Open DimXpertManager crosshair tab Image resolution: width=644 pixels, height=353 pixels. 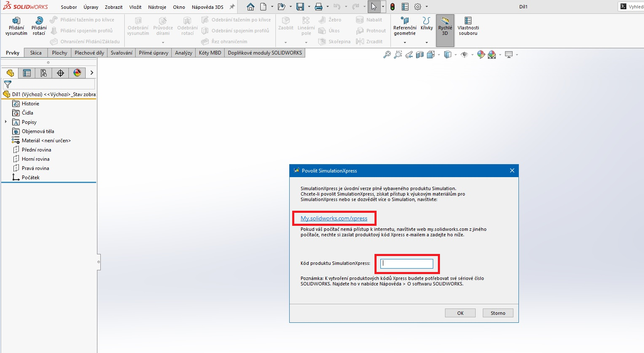(x=60, y=73)
